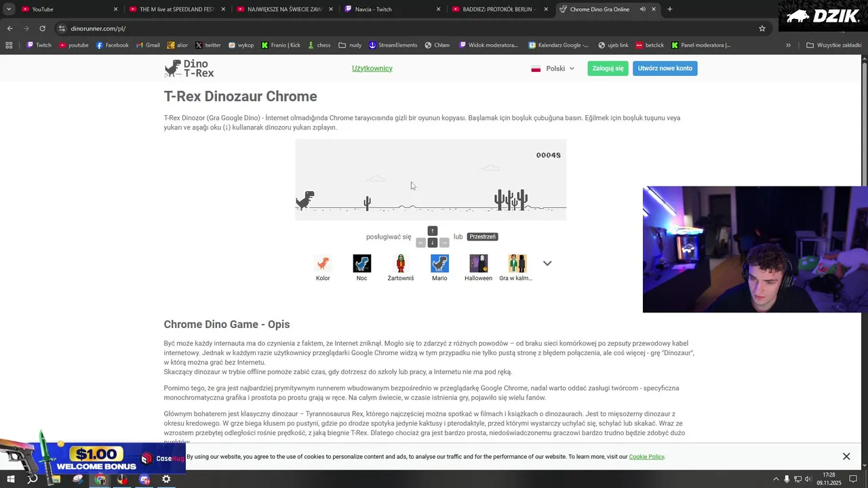Viewport: 868px width, 488px height.
Task: Open the taskbar search icon
Action: point(32,479)
